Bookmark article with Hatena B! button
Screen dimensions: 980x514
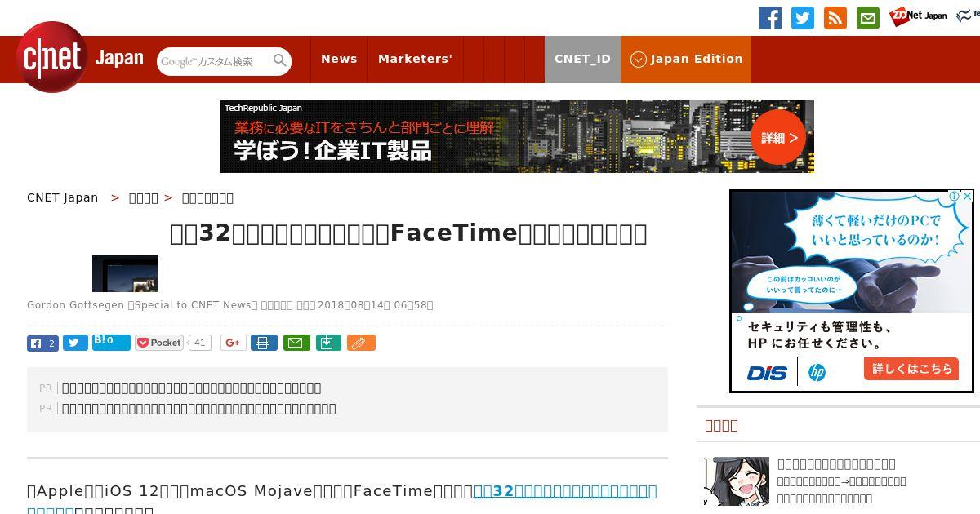click(x=111, y=342)
